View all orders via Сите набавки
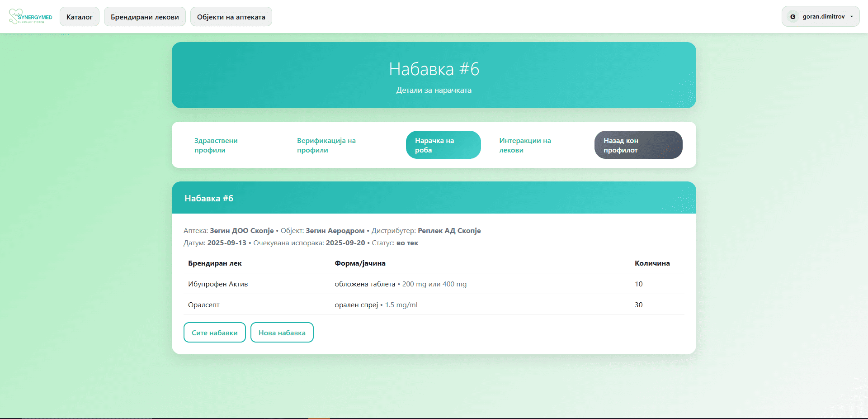 tap(214, 333)
